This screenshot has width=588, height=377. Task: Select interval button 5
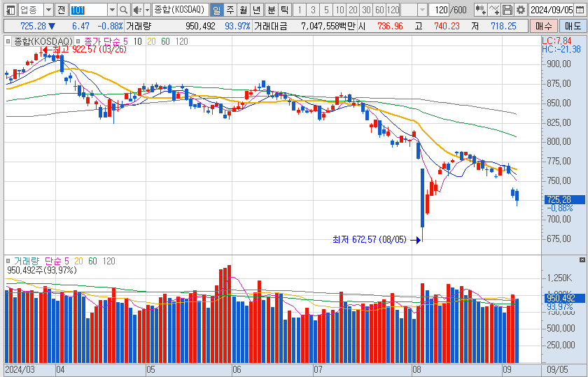326,10
